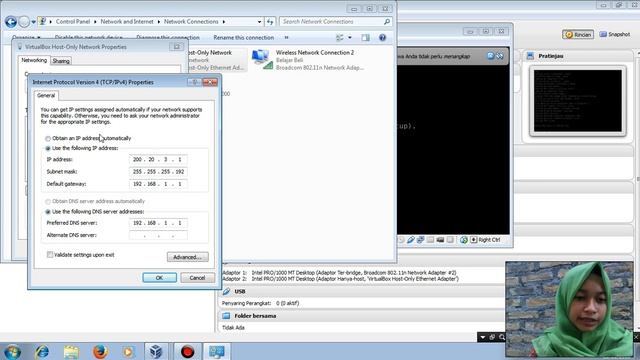640x360 pixels.
Task: Switch to Networking tab in adapter properties
Action: pos(34,60)
